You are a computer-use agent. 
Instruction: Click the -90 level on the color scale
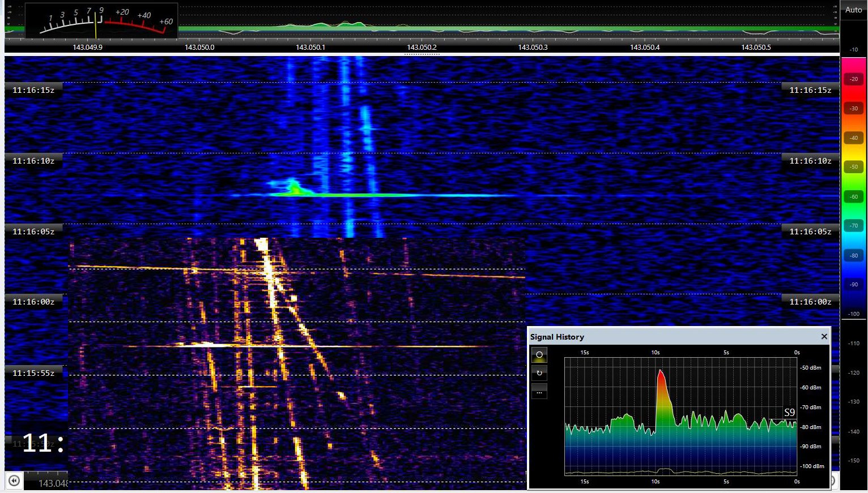pos(854,285)
